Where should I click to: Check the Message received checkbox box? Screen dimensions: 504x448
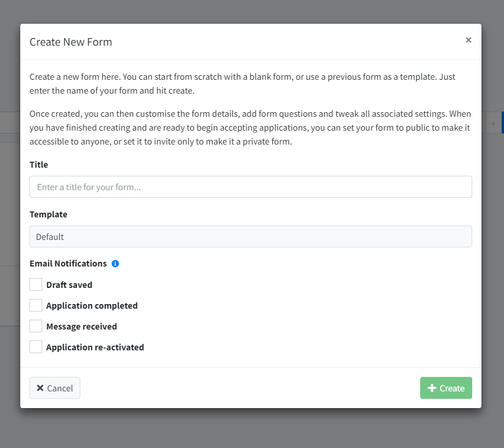pyautogui.click(x=36, y=326)
